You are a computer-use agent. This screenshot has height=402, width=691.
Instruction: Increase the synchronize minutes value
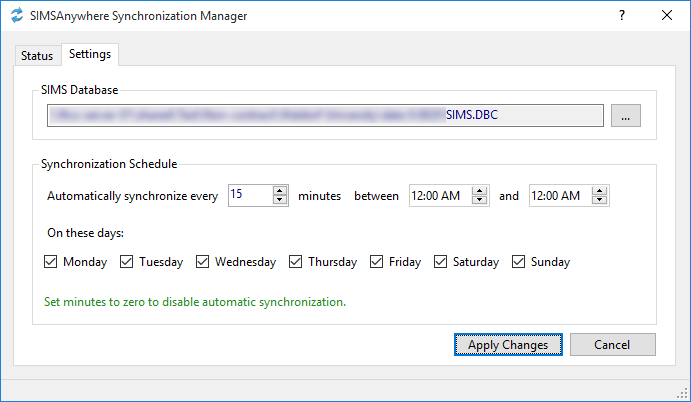pos(280,190)
